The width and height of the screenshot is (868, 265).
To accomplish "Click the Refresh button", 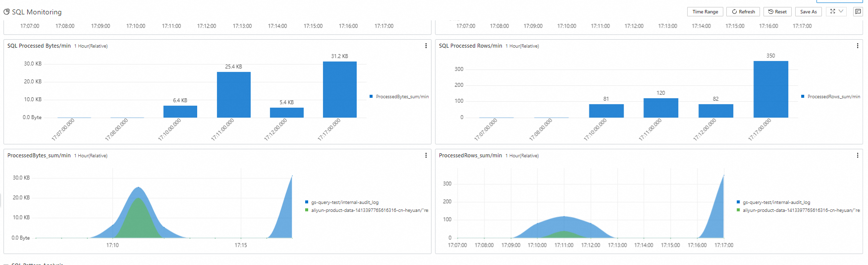I will (x=744, y=11).
